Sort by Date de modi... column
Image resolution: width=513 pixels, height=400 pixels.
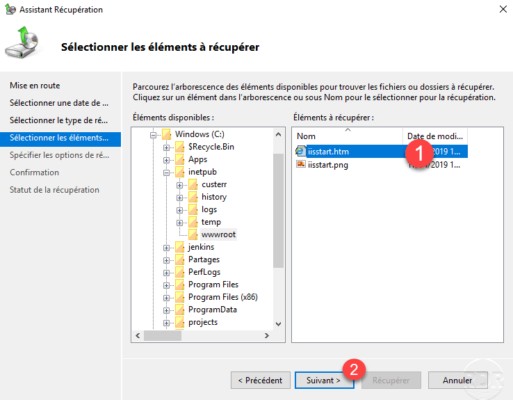[x=435, y=136]
